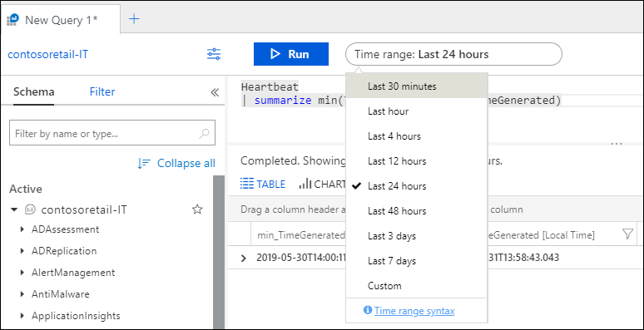This screenshot has height=330, width=644.
Task: Open the ellipsis menu above results
Action: (617, 144)
